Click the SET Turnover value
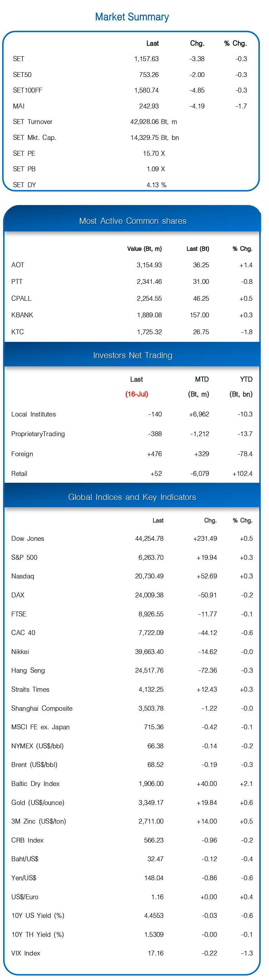Viewport: 269px width, 980px height. pyautogui.click(x=153, y=122)
